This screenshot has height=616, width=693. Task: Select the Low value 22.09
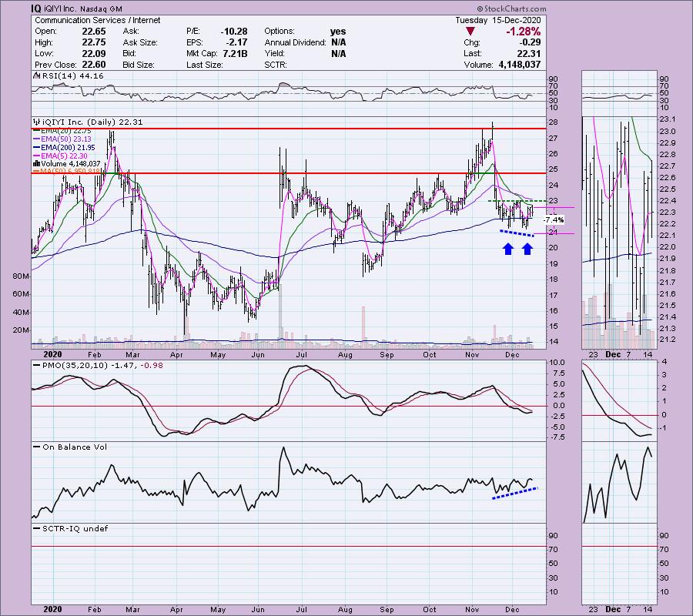click(94, 53)
